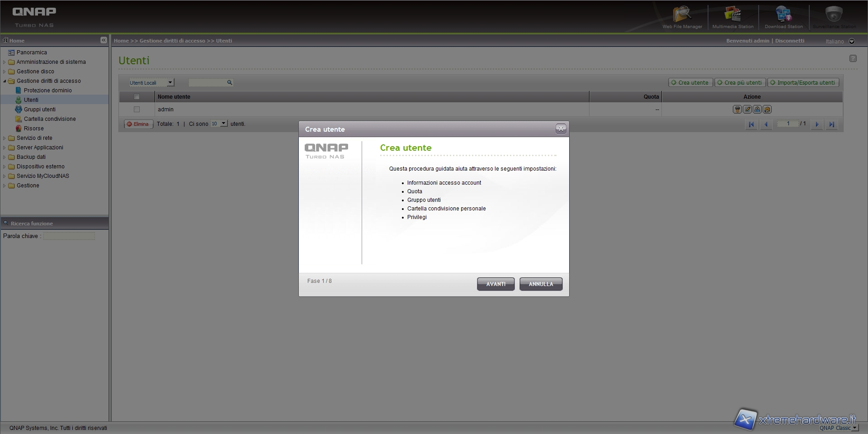
Task: Click the edit account pencil icon for admin
Action: tap(747, 110)
